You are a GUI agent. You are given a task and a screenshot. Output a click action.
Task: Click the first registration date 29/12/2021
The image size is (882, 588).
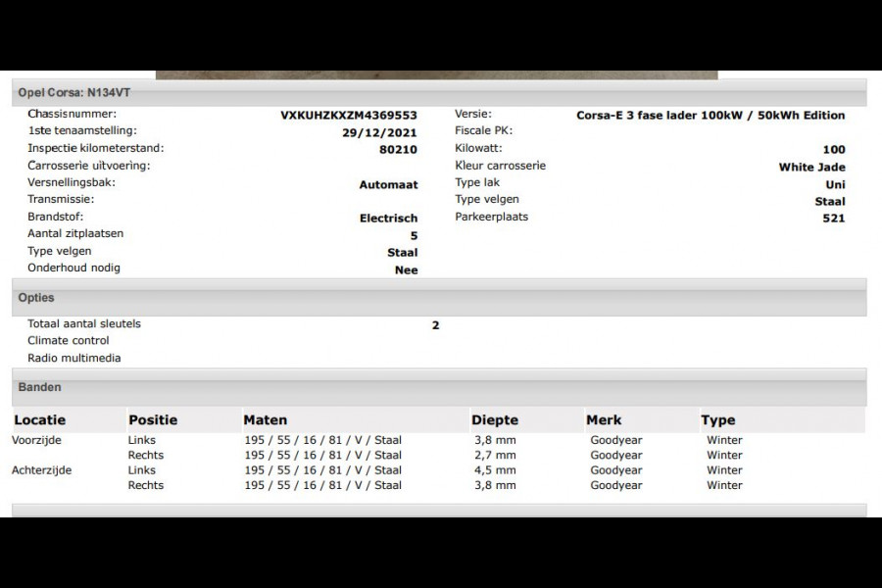pos(379,133)
